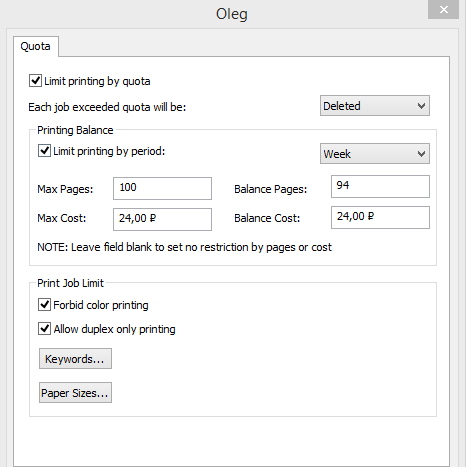Click the Max Cost: label

pyautogui.click(x=62, y=218)
